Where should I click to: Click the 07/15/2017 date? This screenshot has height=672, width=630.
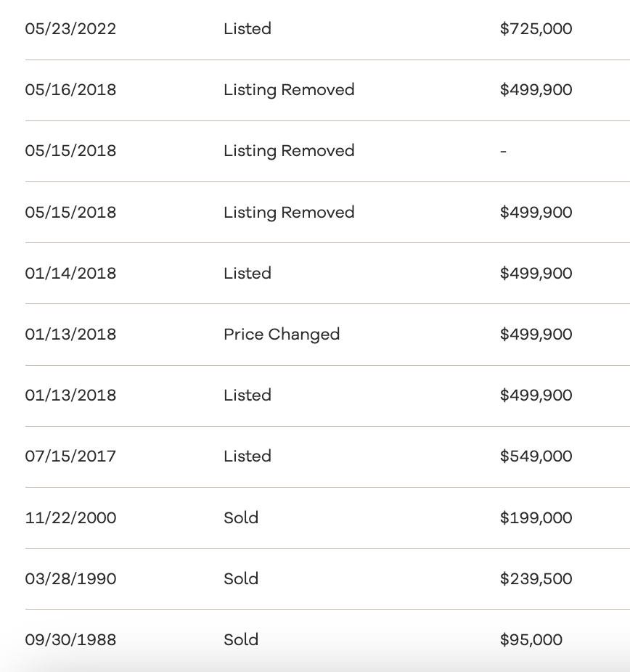pyautogui.click(x=70, y=456)
